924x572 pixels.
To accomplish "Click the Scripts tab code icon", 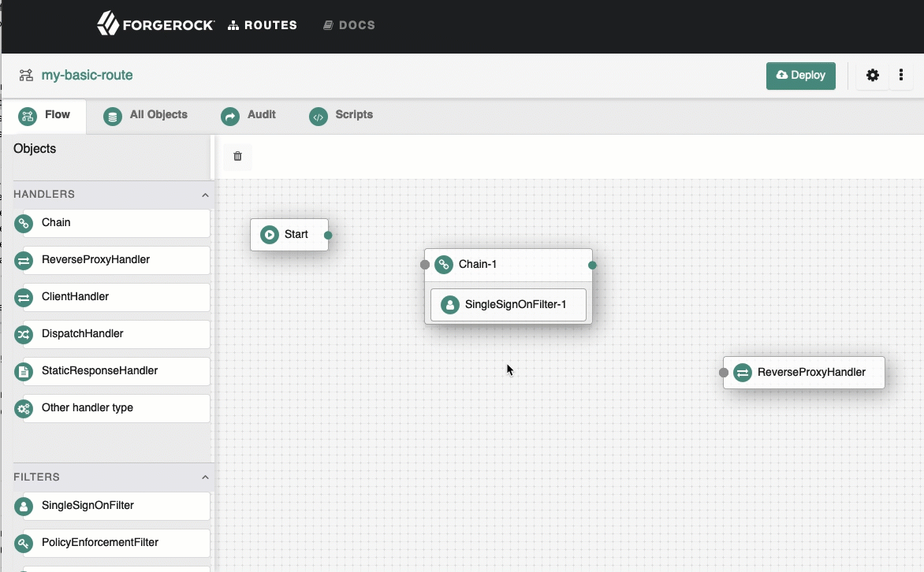I will pos(319,117).
